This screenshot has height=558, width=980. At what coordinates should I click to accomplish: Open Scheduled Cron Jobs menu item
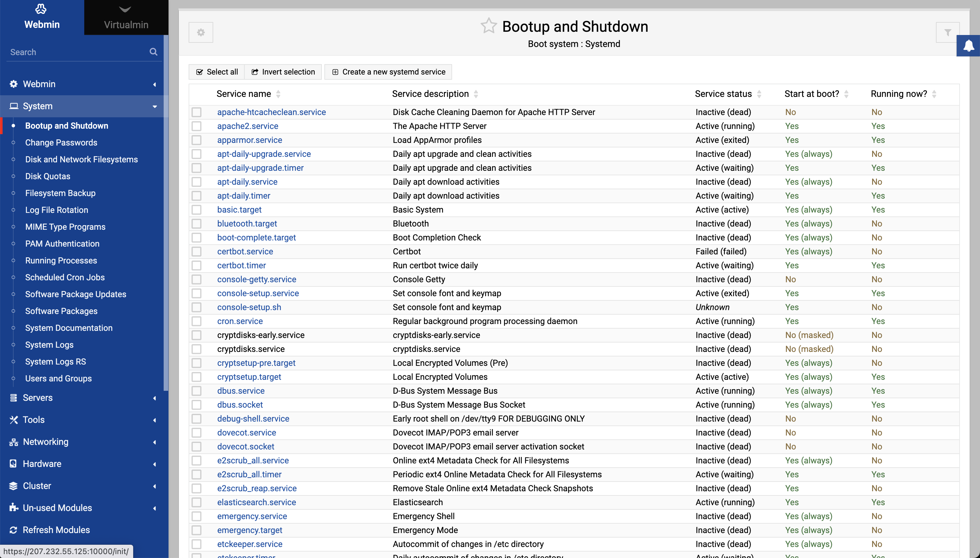(x=65, y=277)
